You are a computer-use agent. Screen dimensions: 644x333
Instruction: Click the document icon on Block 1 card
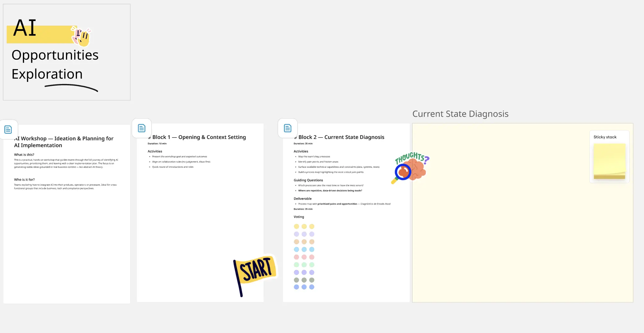[142, 128]
